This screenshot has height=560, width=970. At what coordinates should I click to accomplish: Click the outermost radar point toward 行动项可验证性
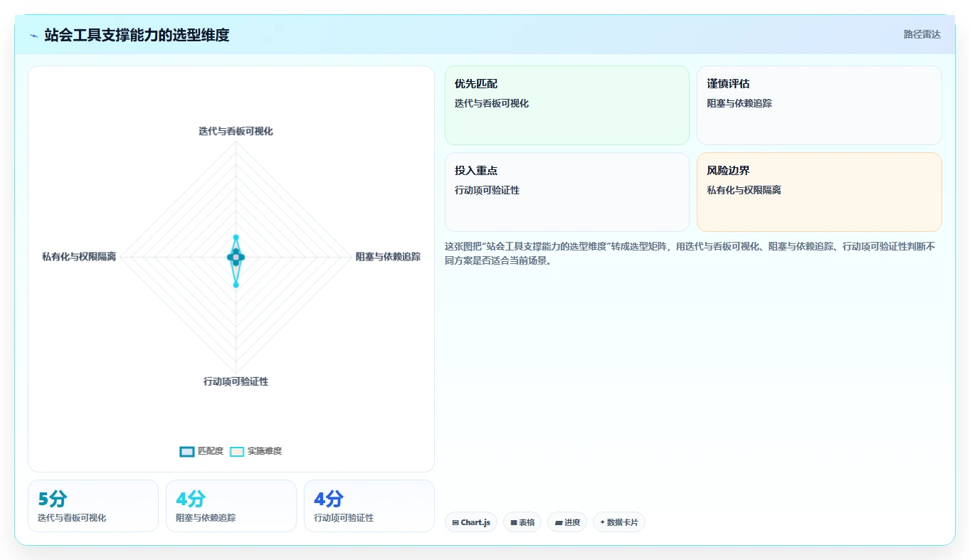tap(236, 285)
